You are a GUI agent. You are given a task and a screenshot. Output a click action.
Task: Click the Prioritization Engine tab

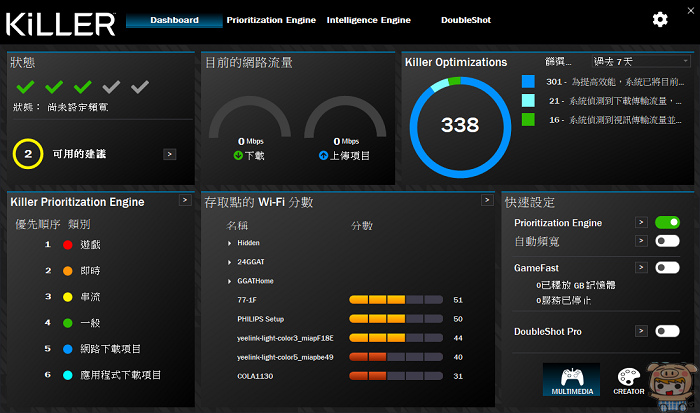pyautogui.click(x=271, y=20)
